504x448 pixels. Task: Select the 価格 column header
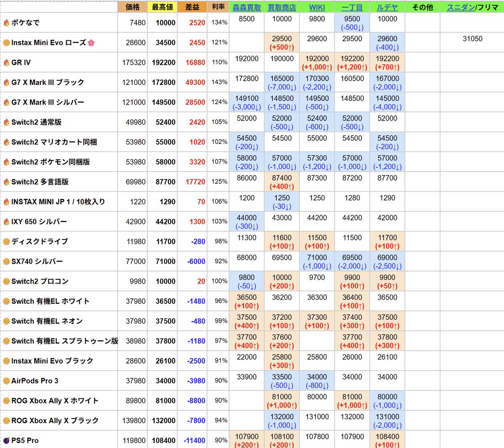pyautogui.click(x=133, y=7)
